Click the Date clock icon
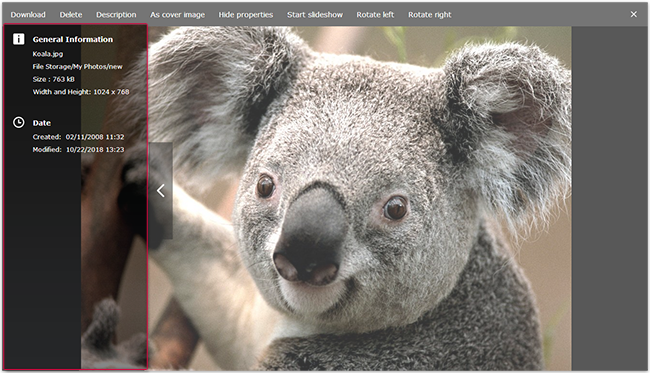This screenshot has width=650, height=373. tap(19, 122)
